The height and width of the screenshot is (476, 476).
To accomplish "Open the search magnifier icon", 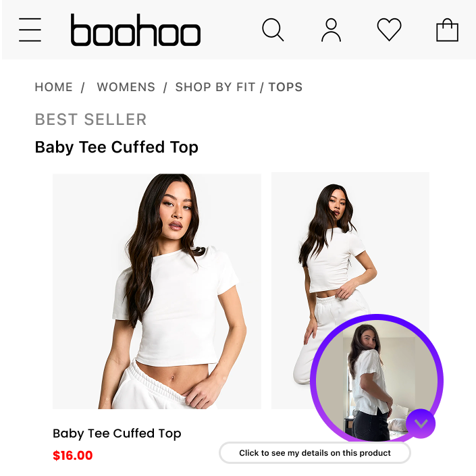I will pos(273,30).
